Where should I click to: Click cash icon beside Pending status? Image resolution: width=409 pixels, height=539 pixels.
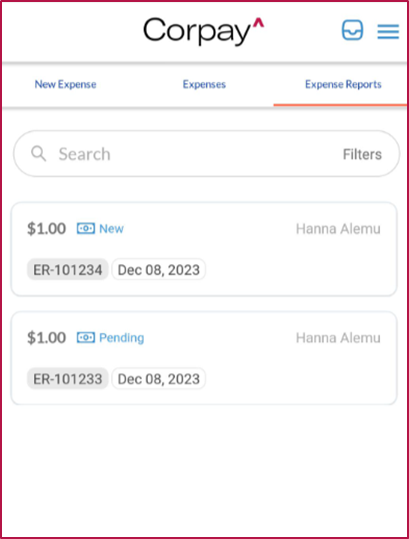(86, 338)
